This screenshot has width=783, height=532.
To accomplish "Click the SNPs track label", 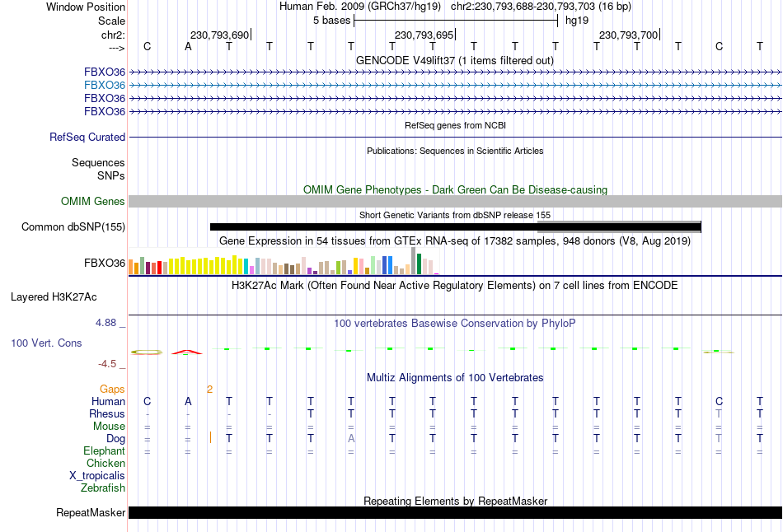I will tap(111, 175).
